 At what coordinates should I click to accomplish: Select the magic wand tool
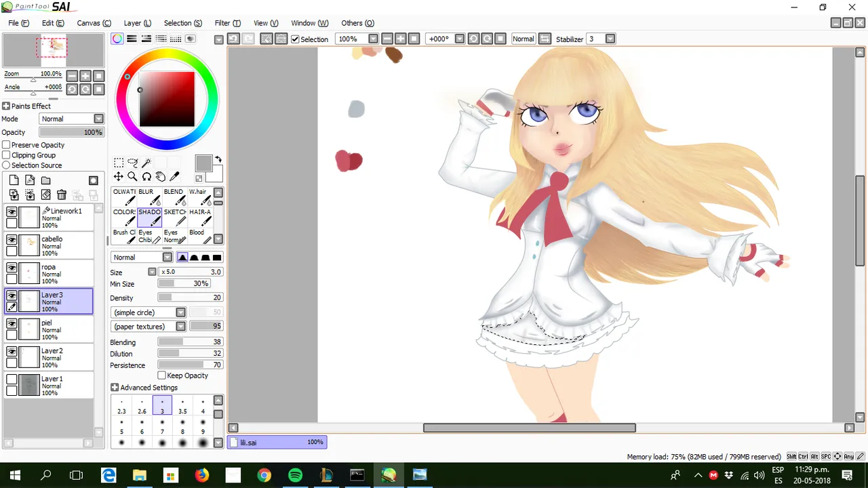pyautogui.click(x=146, y=163)
